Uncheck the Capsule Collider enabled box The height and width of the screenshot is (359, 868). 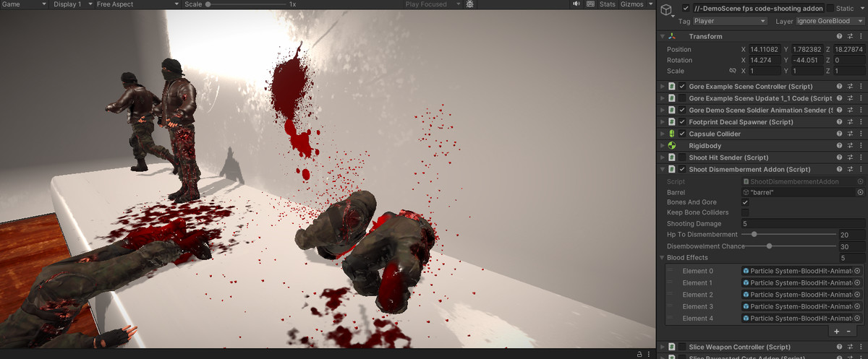(682, 134)
